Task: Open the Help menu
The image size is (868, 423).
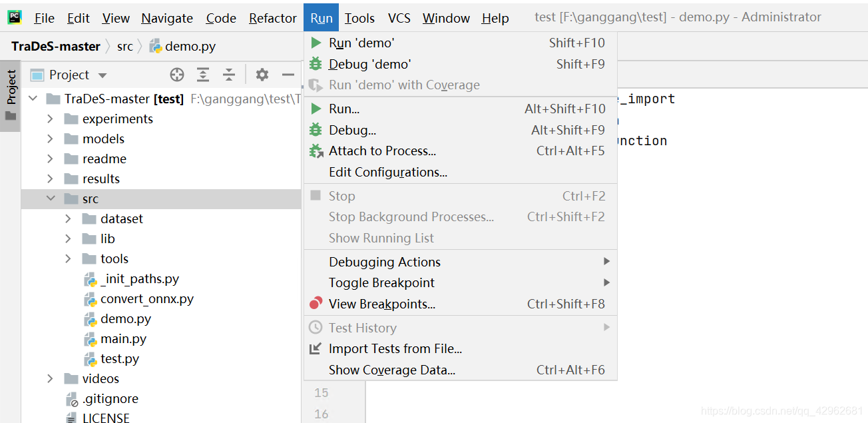Action: point(495,18)
